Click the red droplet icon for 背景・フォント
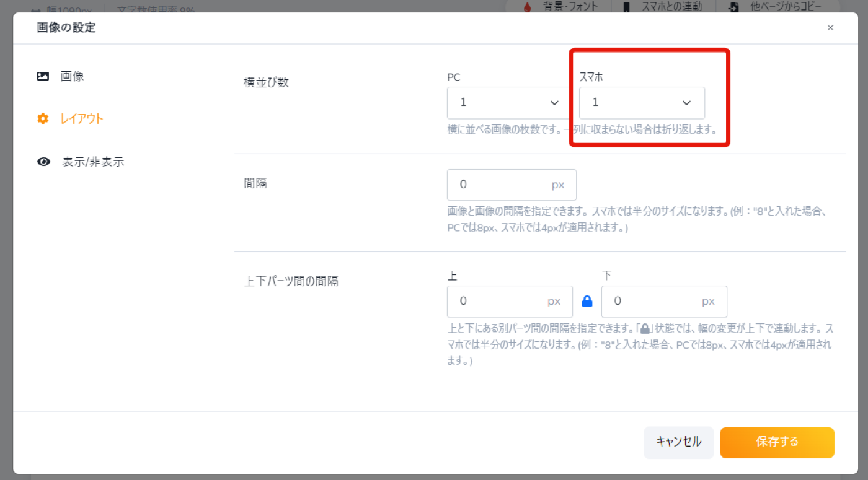This screenshot has width=868, height=480. point(527,7)
